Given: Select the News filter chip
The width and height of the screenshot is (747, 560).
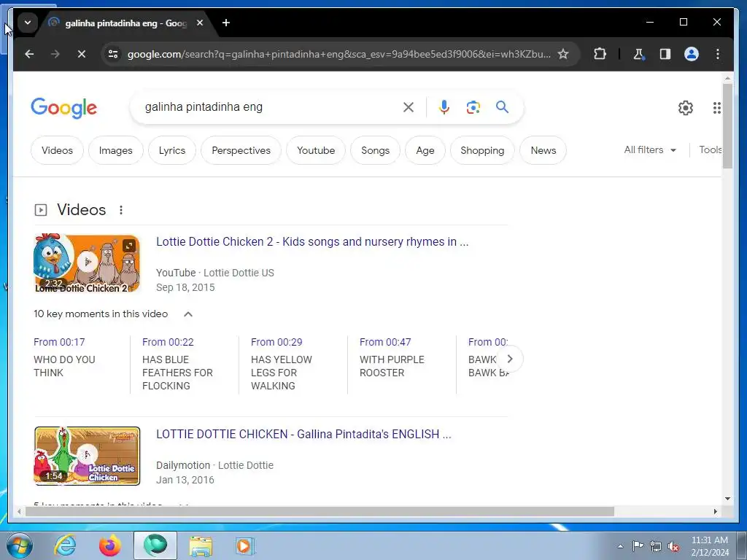Looking at the screenshot, I should click(x=543, y=150).
